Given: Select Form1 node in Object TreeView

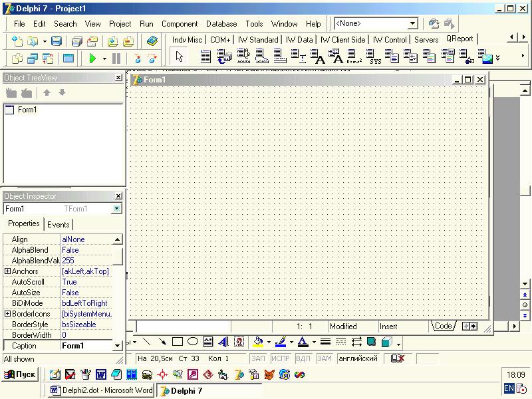Looking at the screenshot, I should pos(27,110).
